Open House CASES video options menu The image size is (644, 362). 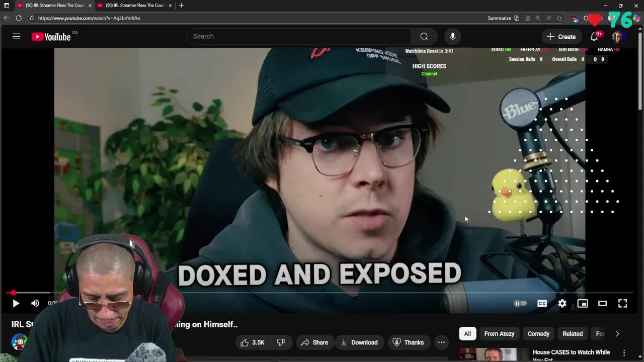click(x=624, y=353)
